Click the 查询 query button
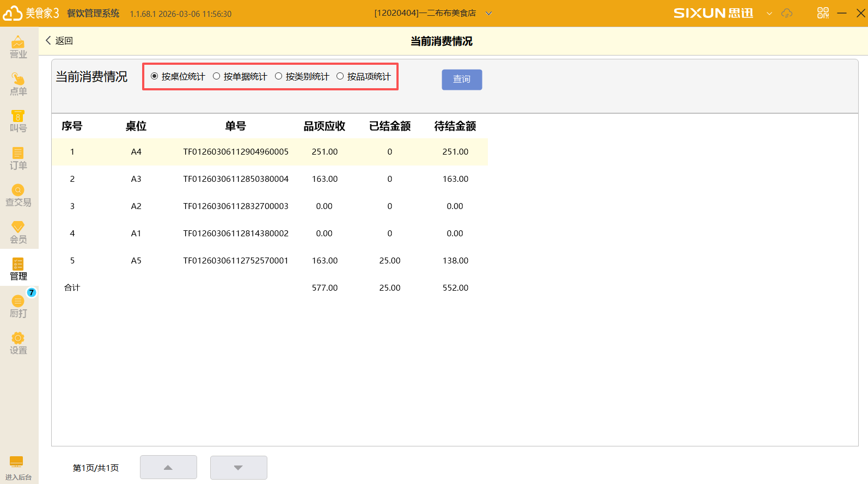The width and height of the screenshot is (868, 484). 462,79
